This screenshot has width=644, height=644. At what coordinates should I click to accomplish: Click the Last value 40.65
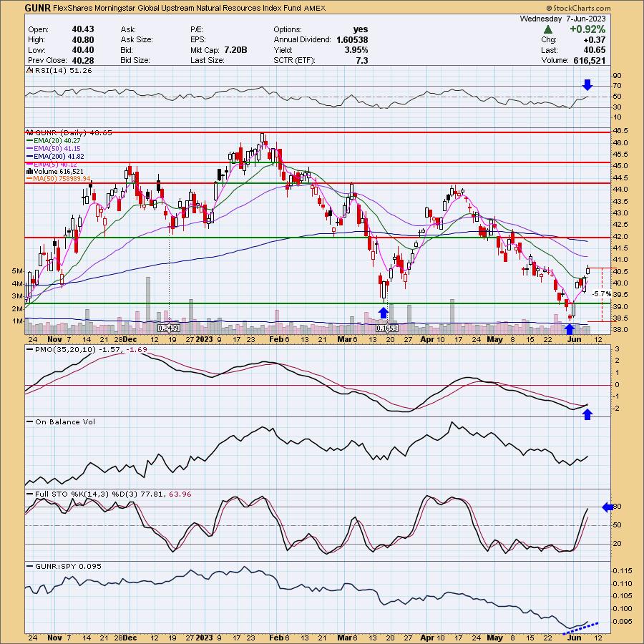point(595,49)
